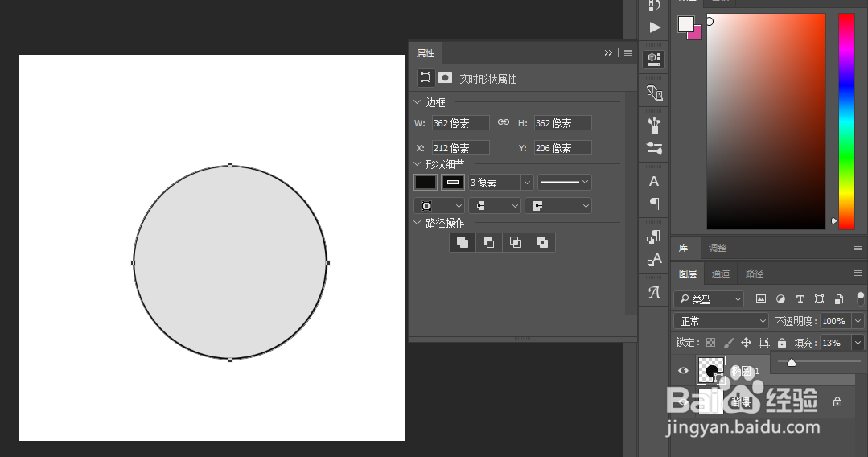Switch to 调整 tab

tap(718, 248)
